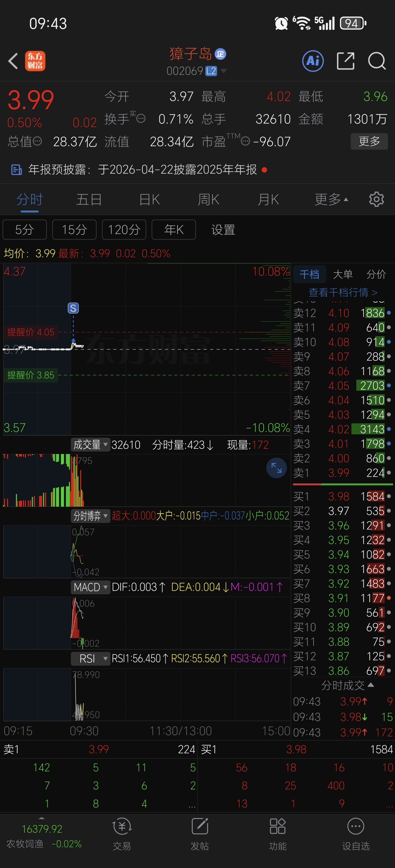Open the RSI indicator dropdown

pos(90,658)
